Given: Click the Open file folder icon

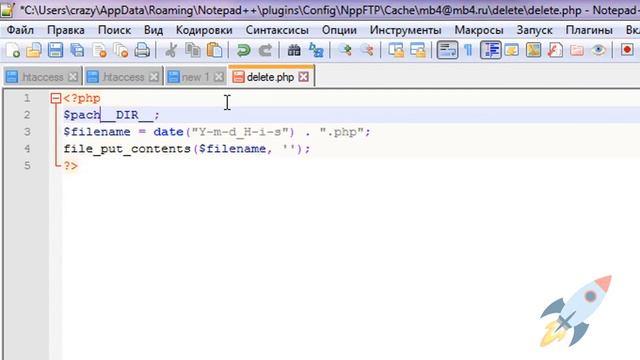Looking at the screenshot, I should tap(34, 50).
